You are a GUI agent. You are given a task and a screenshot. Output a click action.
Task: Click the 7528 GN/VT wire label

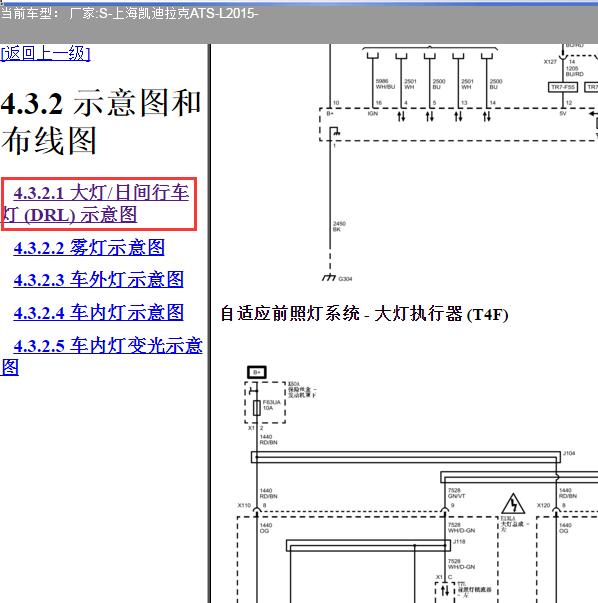click(456, 493)
